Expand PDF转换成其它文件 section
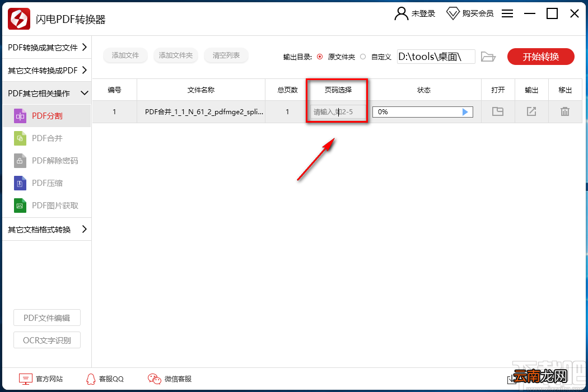 [47, 47]
